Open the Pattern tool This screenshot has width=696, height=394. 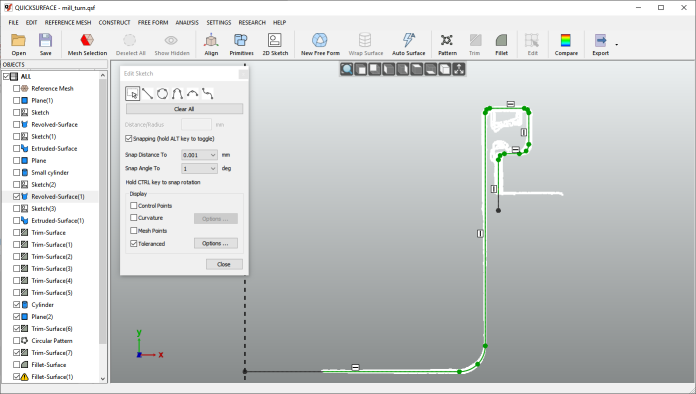pos(447,44)
